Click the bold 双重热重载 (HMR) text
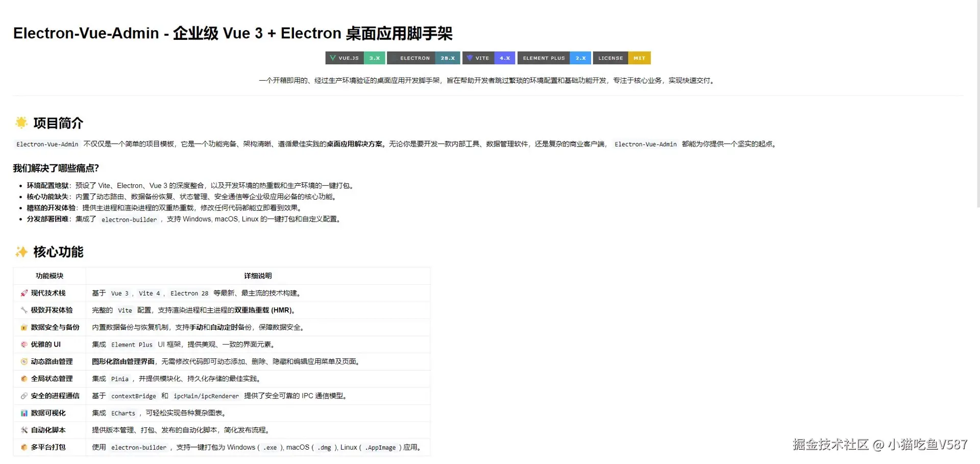Viewport: 980px width, 464px height. point(263,310)
